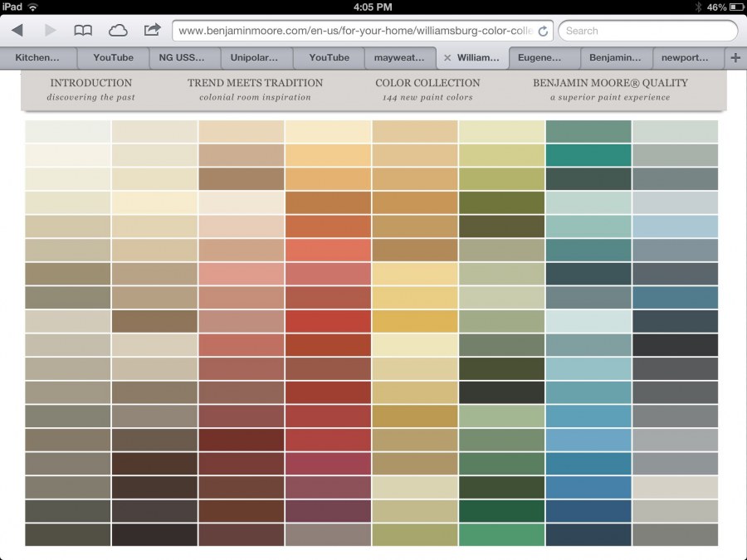Viewport: 747px width, 560px height.
Task: Open iCloud Tabs via the cloud icon
Action: (118, 30)
